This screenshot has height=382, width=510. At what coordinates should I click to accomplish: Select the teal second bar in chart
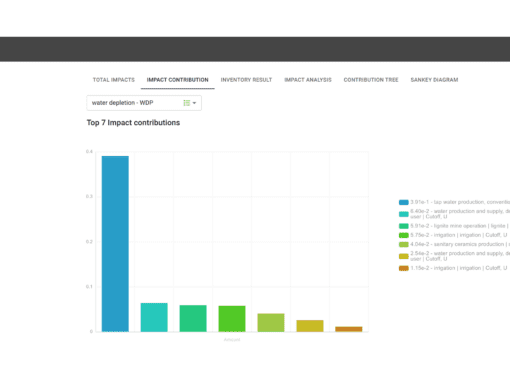pos(154,317)
